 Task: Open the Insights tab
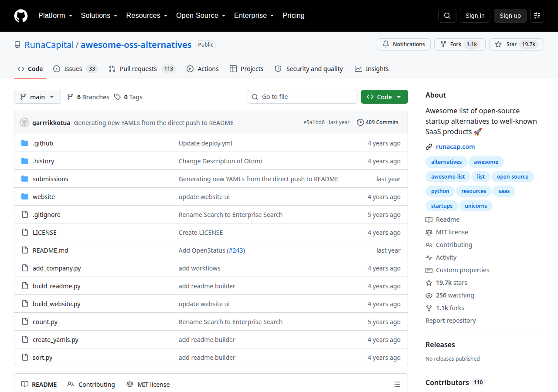(372, 69)
